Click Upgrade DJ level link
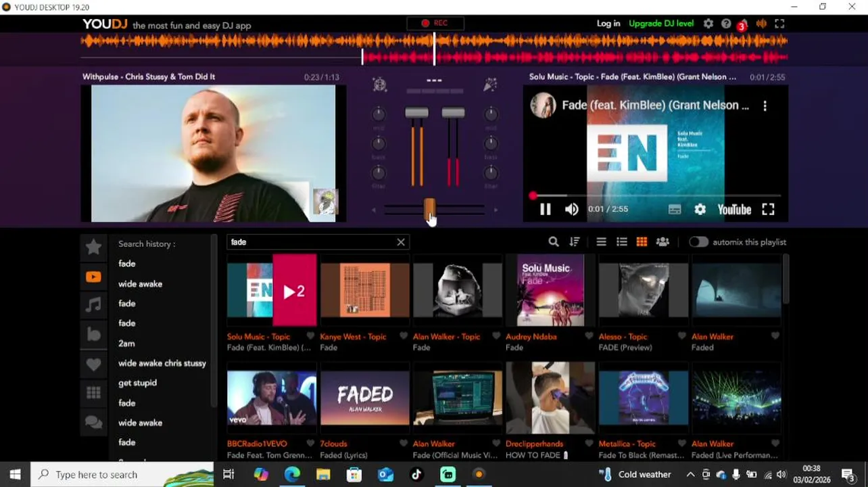Screen dimensions: 868x487 (661, 24)
